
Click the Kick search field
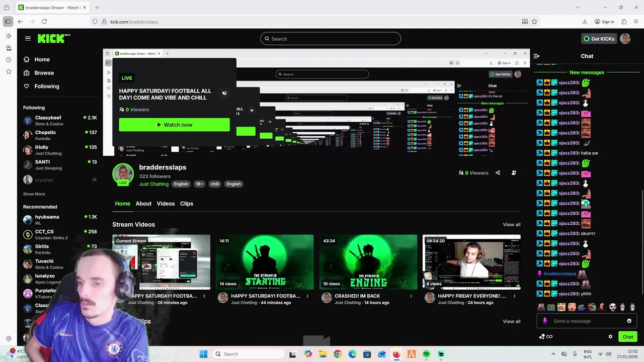tap(331, 39)
